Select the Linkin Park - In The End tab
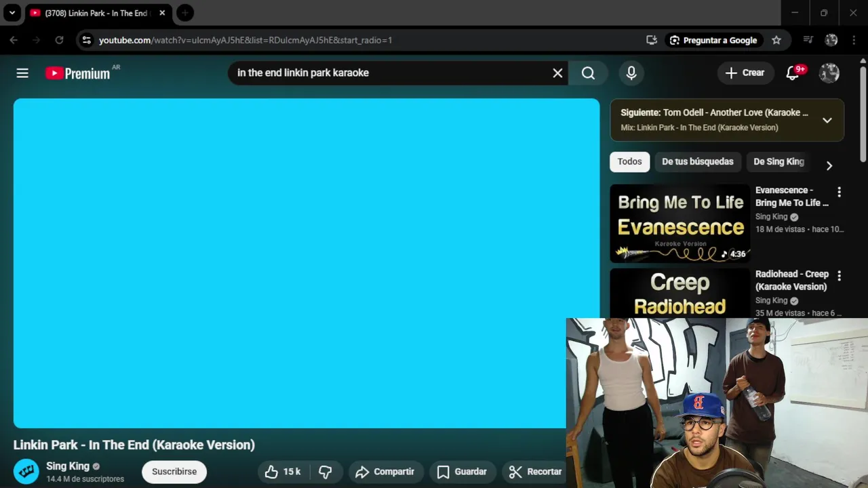This screenshot has width=868, height=488. [97, 13]
